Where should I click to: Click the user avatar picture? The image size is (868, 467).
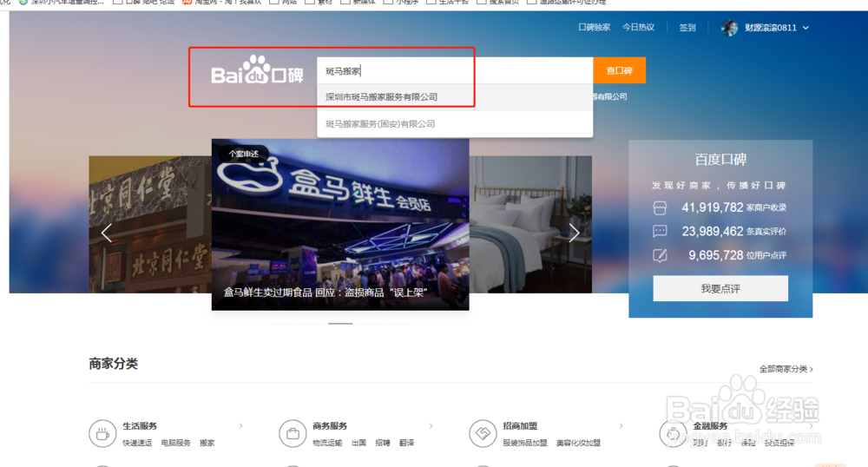pyautogui.click(x=730, y=28)
